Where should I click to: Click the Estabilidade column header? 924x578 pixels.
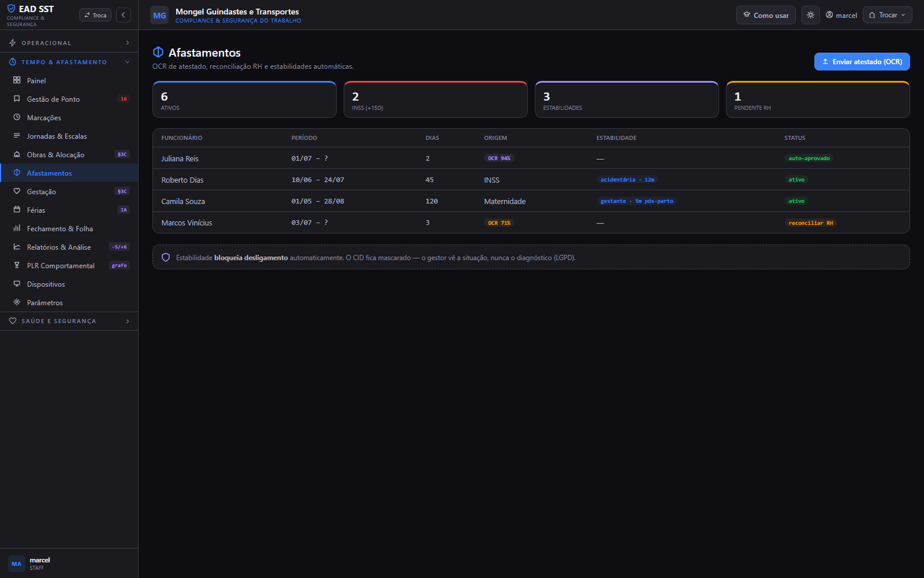[x=616, y=138]
